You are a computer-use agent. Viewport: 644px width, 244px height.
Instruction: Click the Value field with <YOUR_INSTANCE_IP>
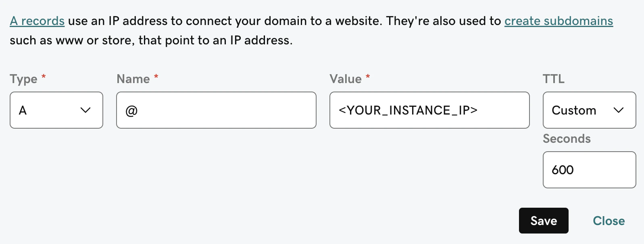429,110
